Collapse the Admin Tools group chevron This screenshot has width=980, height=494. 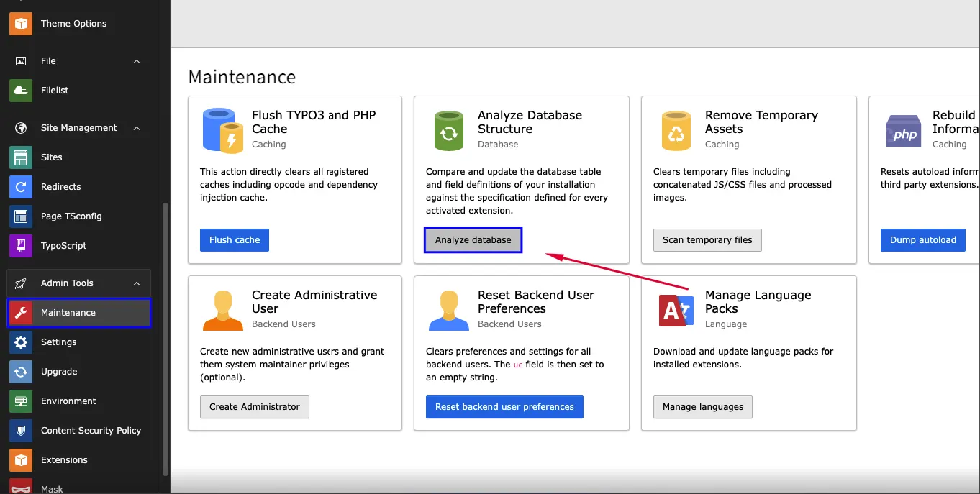click(x=137, y=283)
